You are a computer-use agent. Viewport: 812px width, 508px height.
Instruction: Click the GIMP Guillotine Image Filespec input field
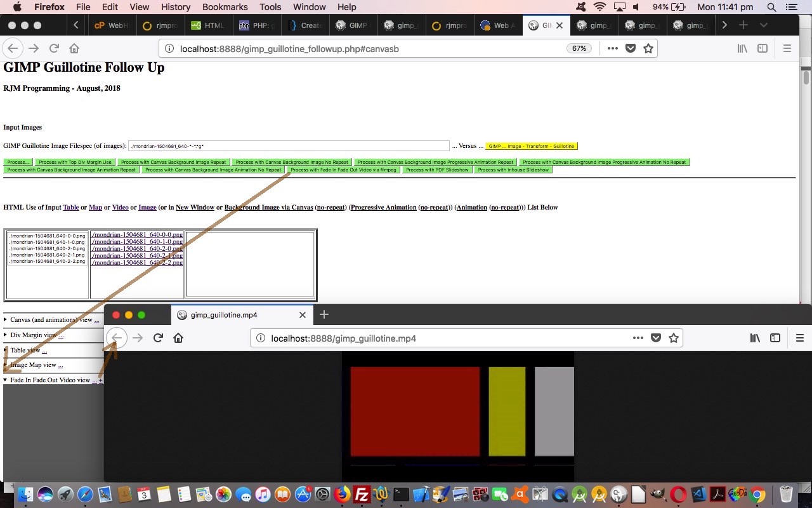point(289,146)
